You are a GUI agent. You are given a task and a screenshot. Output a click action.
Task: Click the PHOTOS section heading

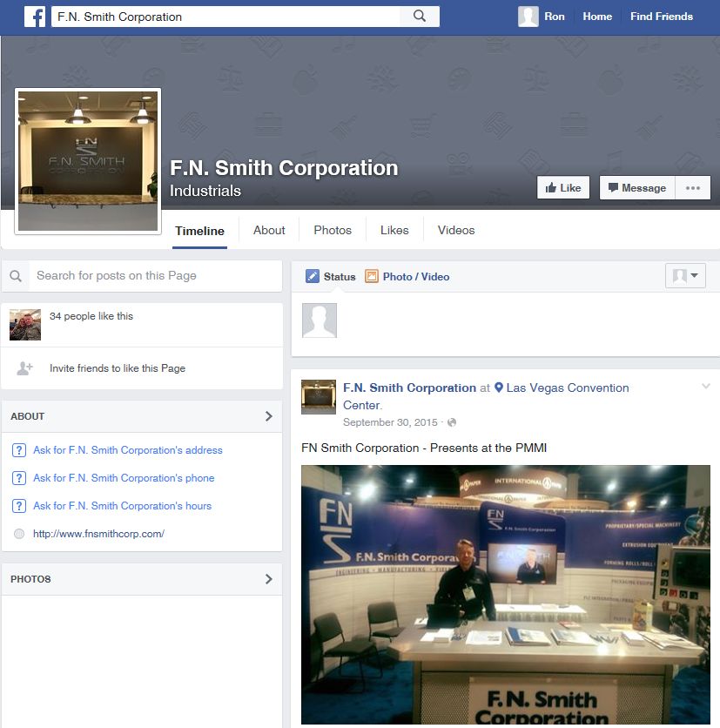pos(30,579)
